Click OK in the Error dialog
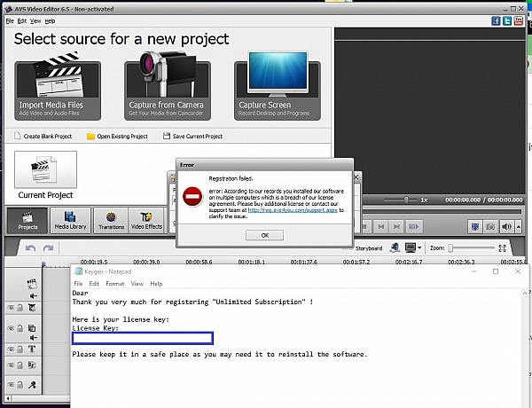Image resolution: width=532 pixels, height=408 pixels. 264,235
